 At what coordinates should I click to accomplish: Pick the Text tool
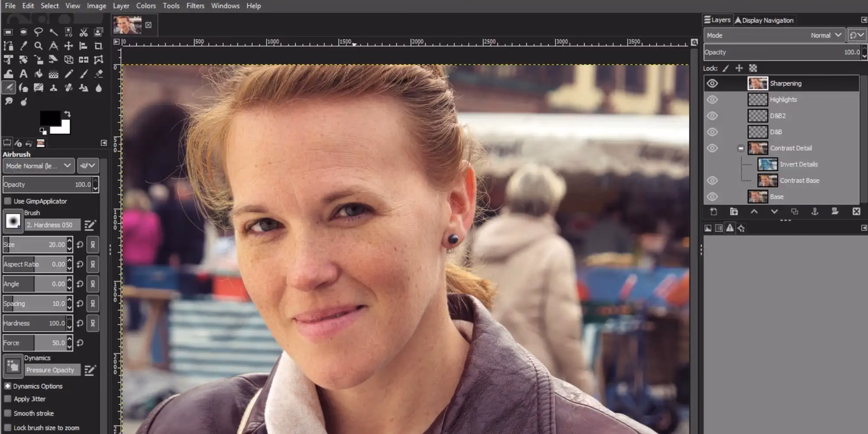point(24,74)
